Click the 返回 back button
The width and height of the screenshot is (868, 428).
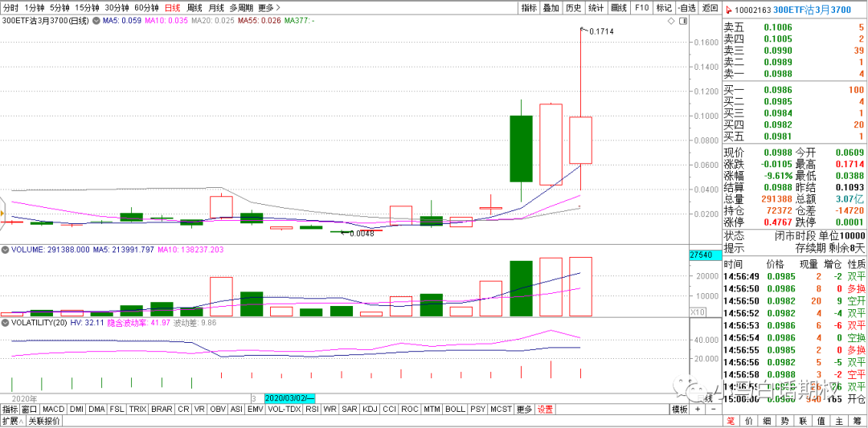tap(709, 7)
